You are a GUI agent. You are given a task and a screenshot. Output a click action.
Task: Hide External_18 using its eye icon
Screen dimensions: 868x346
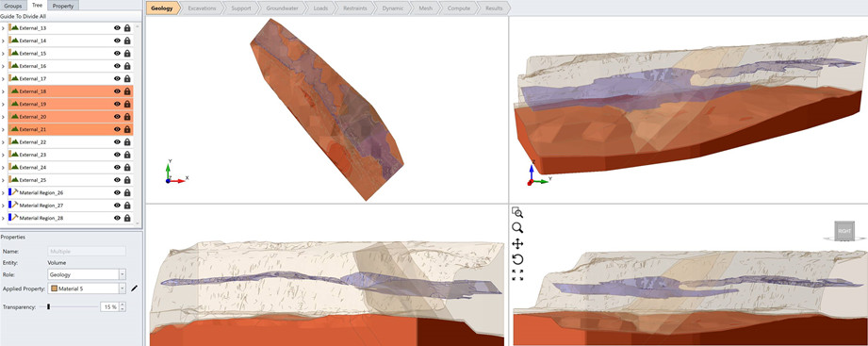click(x=118, y=91)
